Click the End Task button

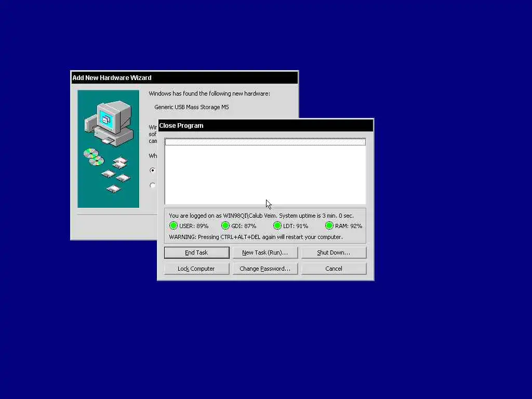tap(196, 252)
